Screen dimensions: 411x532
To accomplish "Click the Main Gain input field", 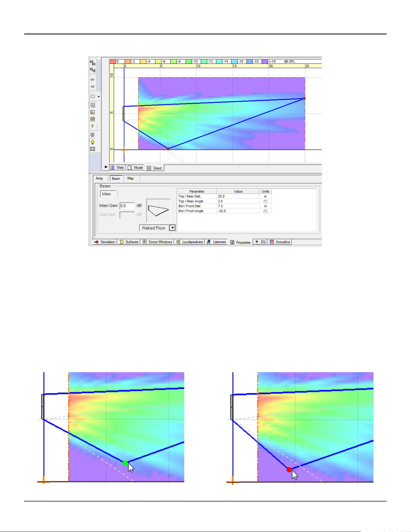I will [127, 206].
